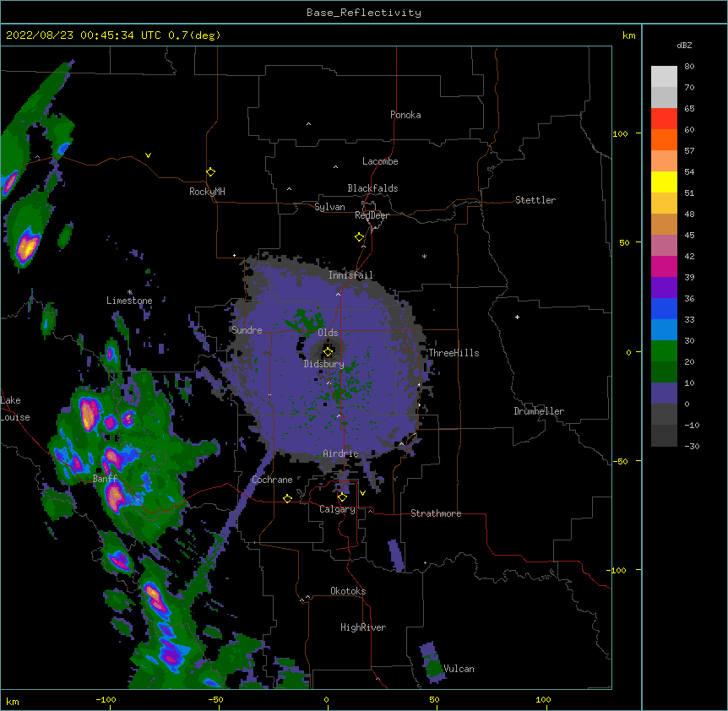
Task: Click the Banff label
Action: (x=105, y=479)
